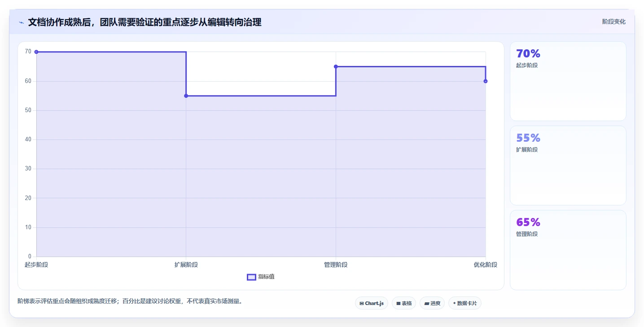The height and width of the screenshot is (327, 644).
Task: Click the footnote starting with 阶梯表示评估重点
Action: click(131, 301)
